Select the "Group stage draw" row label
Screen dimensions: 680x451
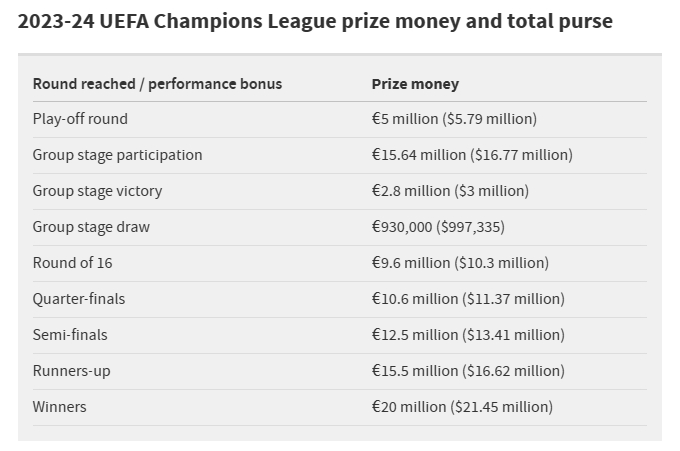[91, 227]
